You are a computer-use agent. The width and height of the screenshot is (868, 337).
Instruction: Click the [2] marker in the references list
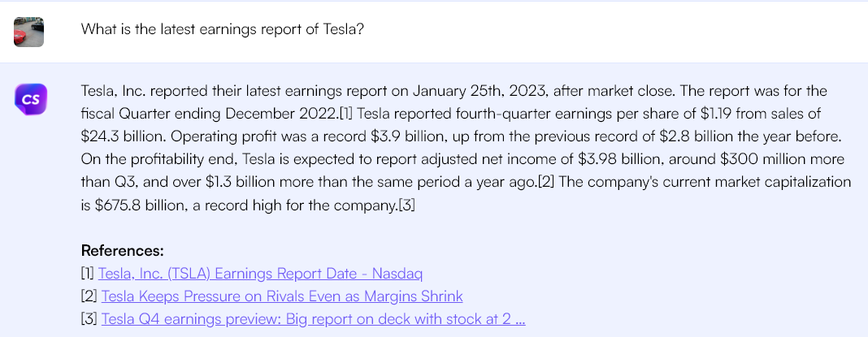pyautogui.click(x=89, y=296)
